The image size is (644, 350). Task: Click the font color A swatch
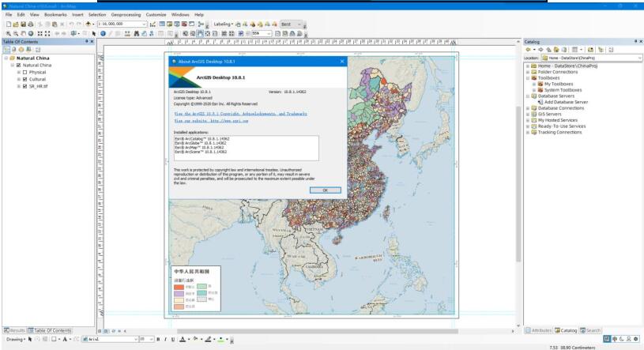pos(183,339)
